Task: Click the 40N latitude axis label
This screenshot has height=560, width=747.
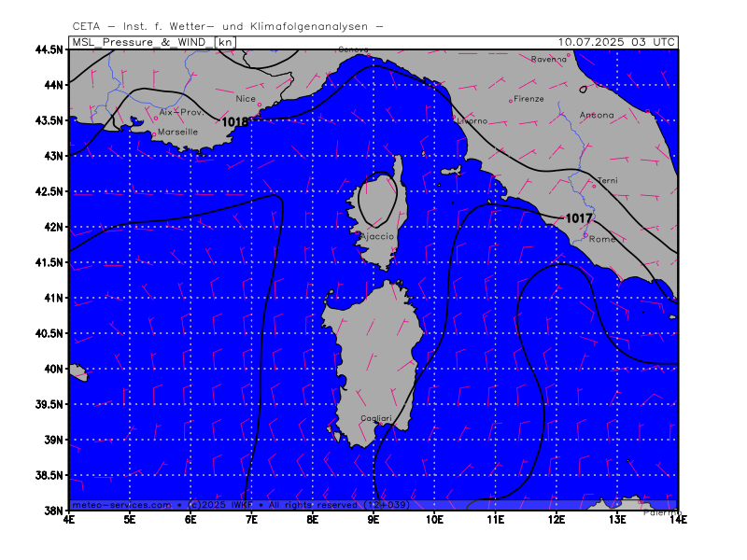Action: (x=53, y=369)
